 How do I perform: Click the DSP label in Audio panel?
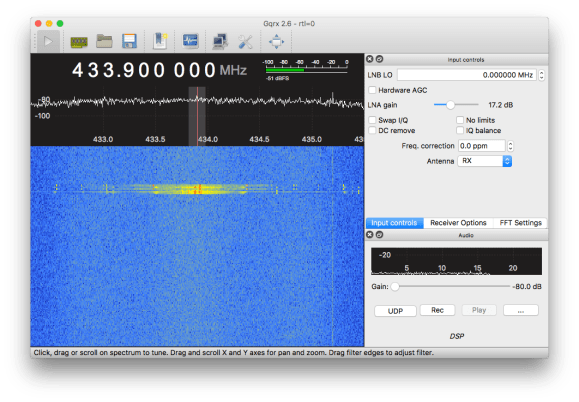pyautogui.click(x=457, y=336)
